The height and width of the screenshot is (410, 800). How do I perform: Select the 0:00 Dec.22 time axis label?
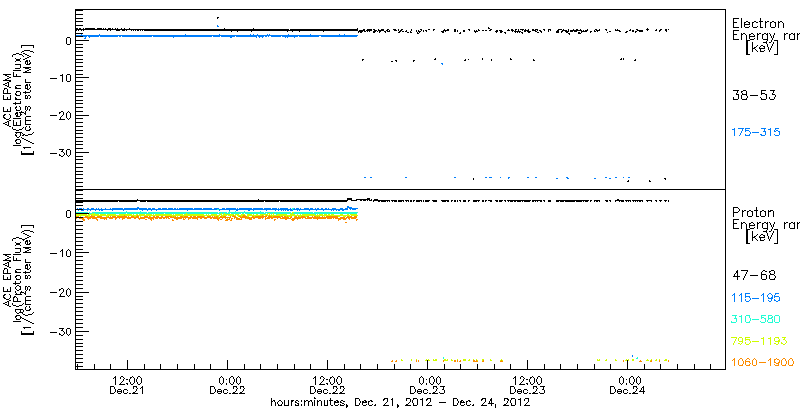tap(228, 386)
